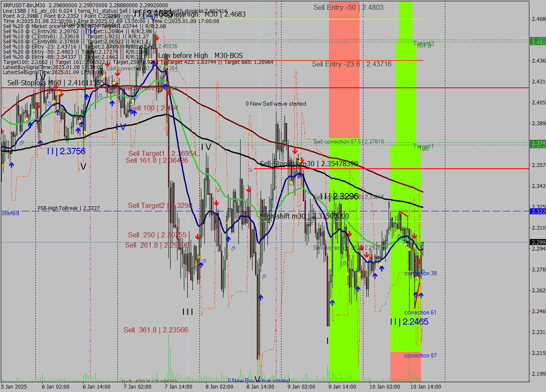Click the 2.262 price axis value
546x392 pixels.
tap(538, 290)
